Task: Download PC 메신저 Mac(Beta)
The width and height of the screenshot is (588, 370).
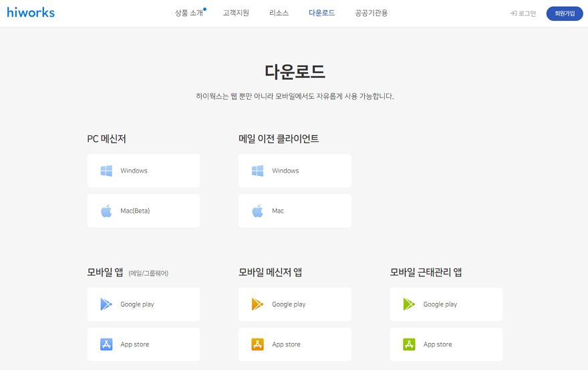Action: click(144, 211)
